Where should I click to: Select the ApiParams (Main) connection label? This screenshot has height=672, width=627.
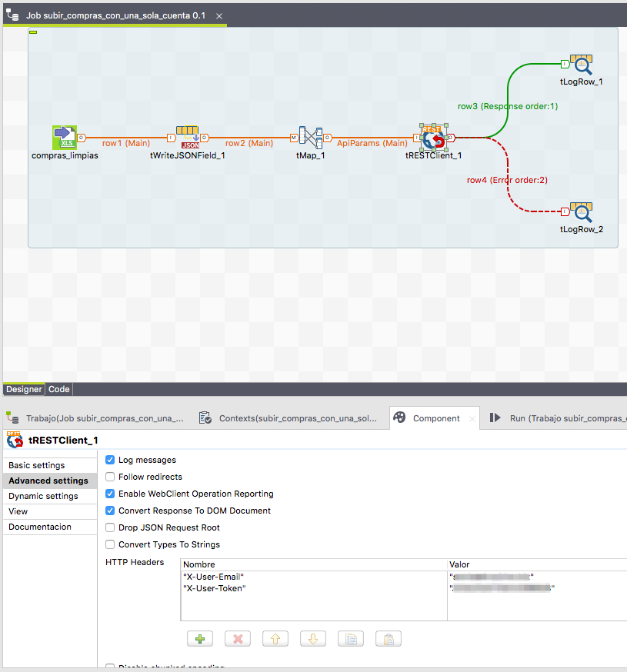coord(372,143)
